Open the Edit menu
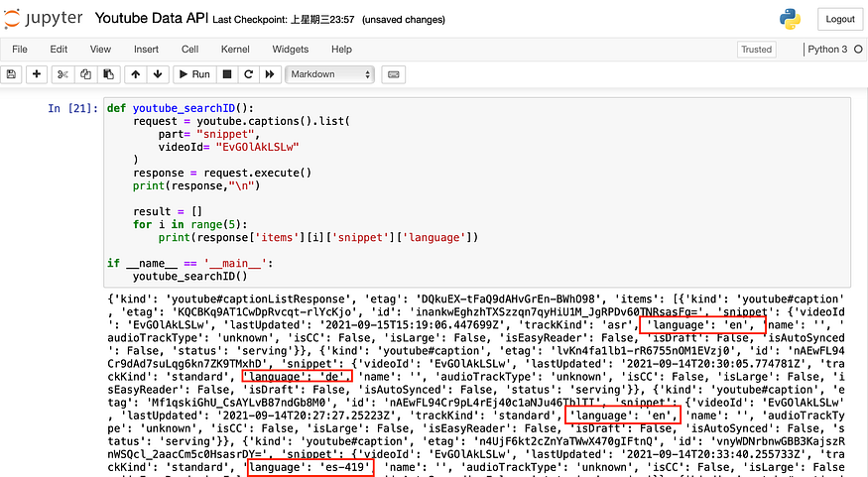 tap(59, 50)
